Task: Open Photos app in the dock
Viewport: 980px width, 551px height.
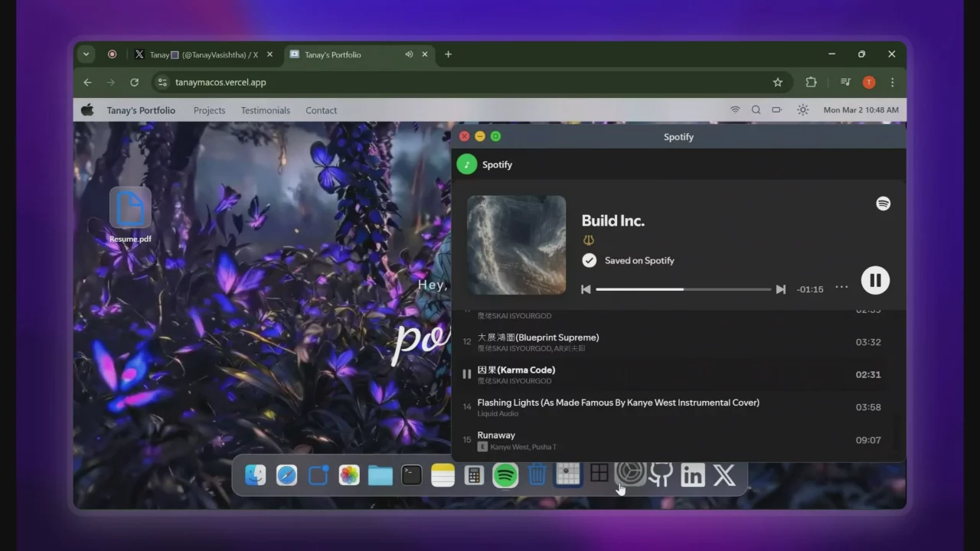Action: tap(349, 475)
